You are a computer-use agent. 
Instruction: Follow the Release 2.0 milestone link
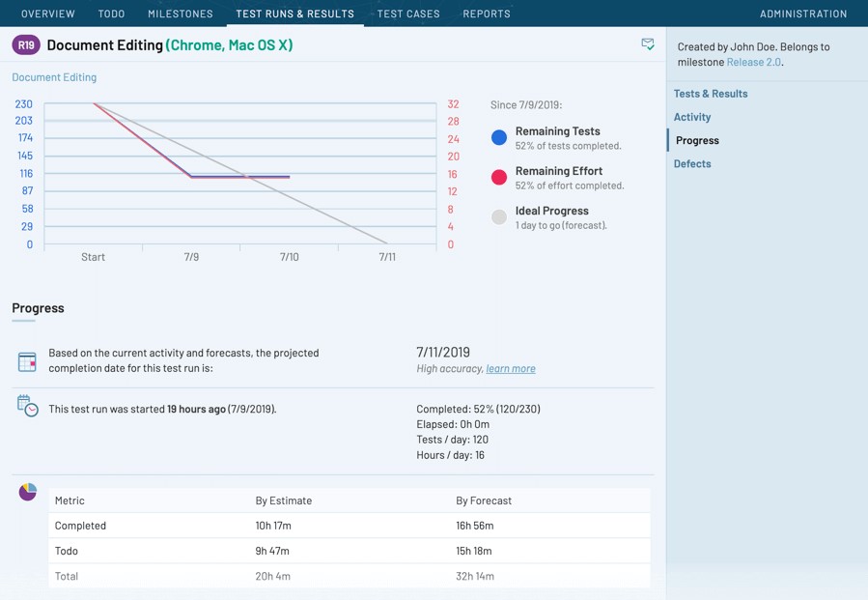coord(753,62)
